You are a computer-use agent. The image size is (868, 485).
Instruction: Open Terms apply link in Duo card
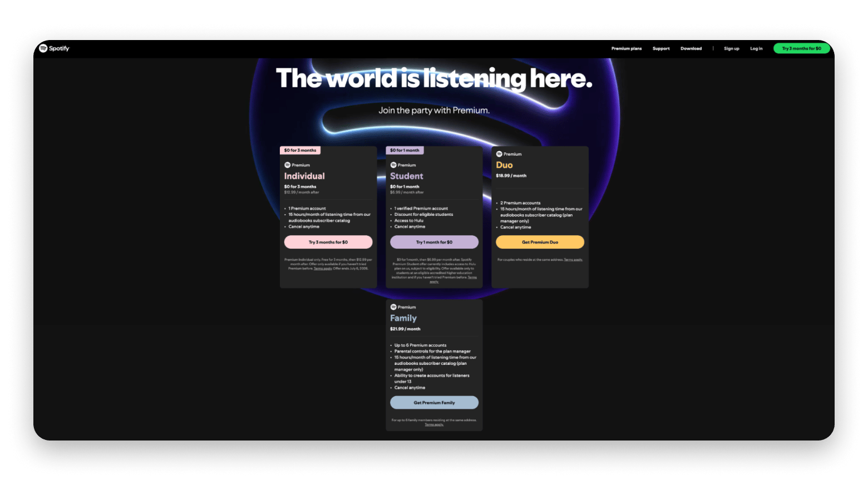point(573,260)
